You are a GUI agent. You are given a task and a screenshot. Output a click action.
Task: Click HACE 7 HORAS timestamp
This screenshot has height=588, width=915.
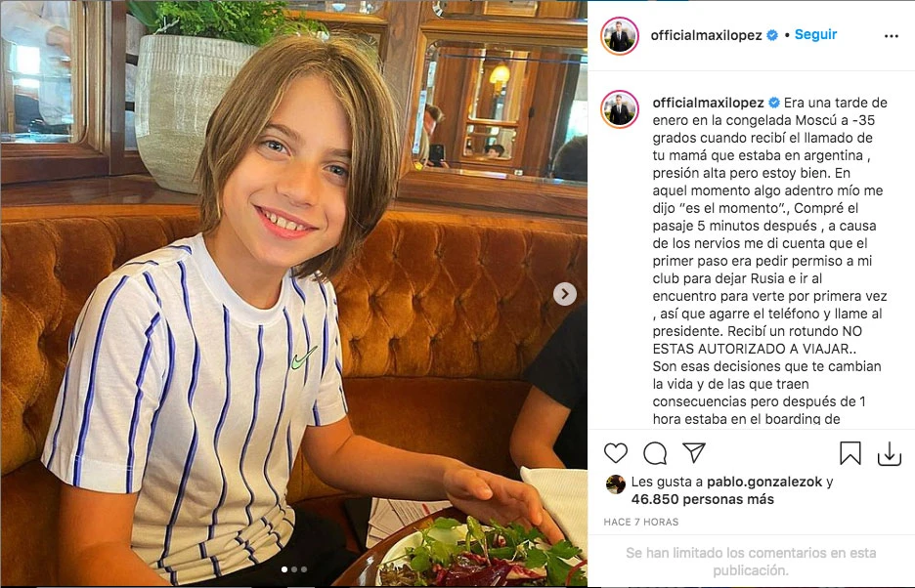[640, 523]
